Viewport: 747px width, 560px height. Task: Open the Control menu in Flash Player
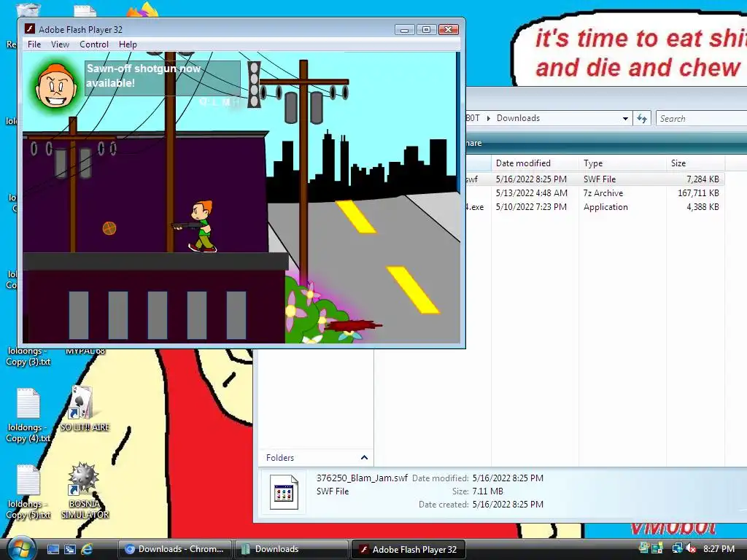click(x=94, y=44)
